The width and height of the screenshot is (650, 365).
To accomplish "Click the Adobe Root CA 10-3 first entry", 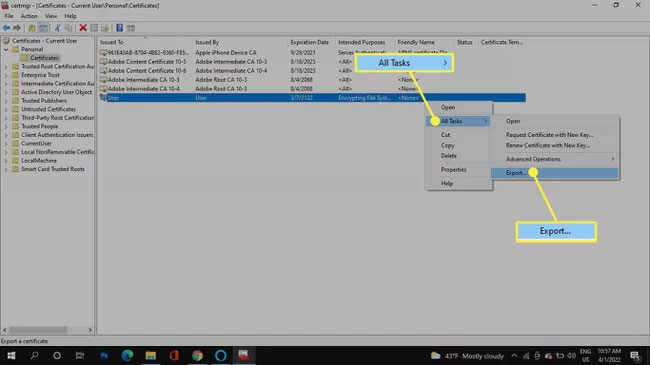I will [221, 80].
